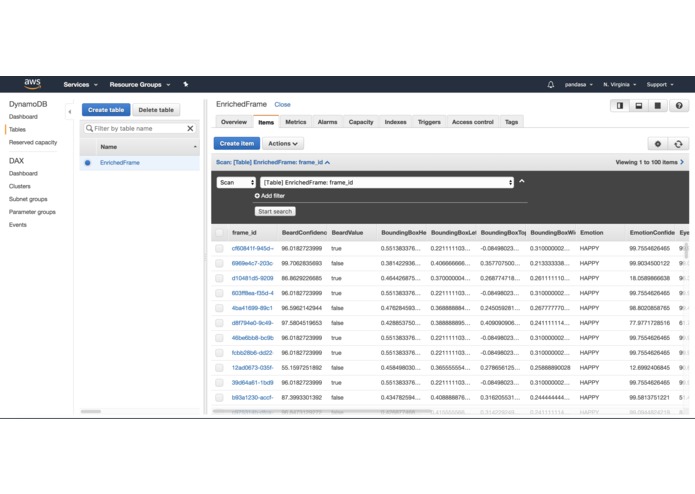
Task: Check the row cf60841f-945d checkbox
Action: click(x=219, y=248)
